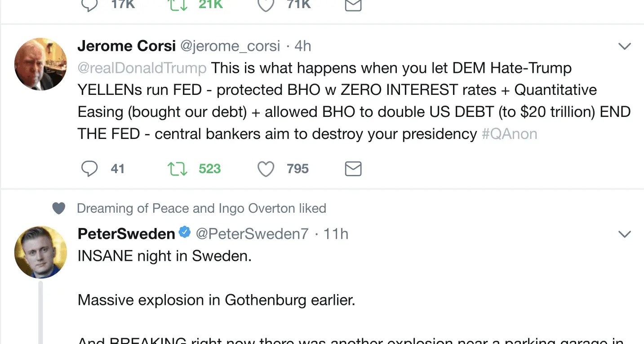
Task: Click the PeterSweden display name
Action: (x=126, y=234)
